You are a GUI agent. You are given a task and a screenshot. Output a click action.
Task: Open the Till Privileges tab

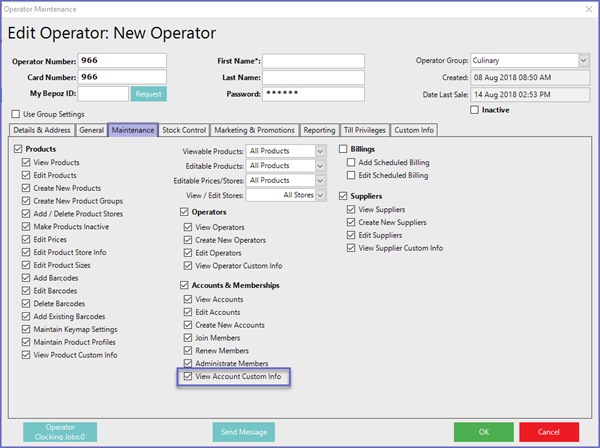pyautogui.click(x=364, y=130)
